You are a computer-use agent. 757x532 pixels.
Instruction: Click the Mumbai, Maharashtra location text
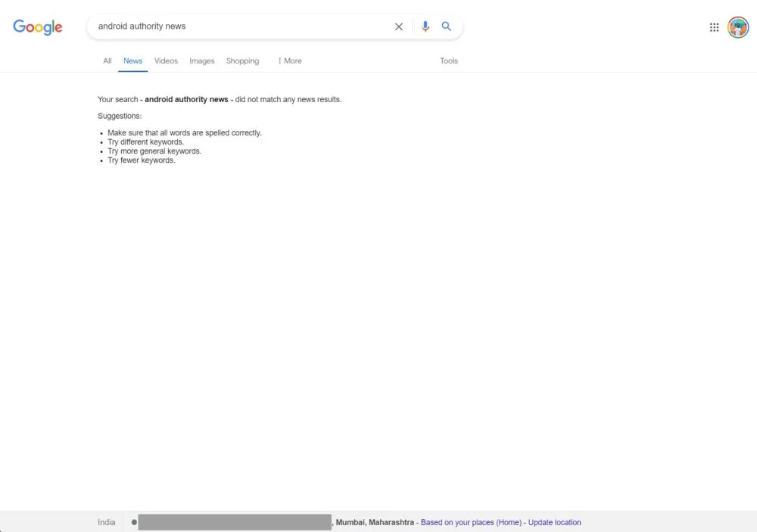375,522
